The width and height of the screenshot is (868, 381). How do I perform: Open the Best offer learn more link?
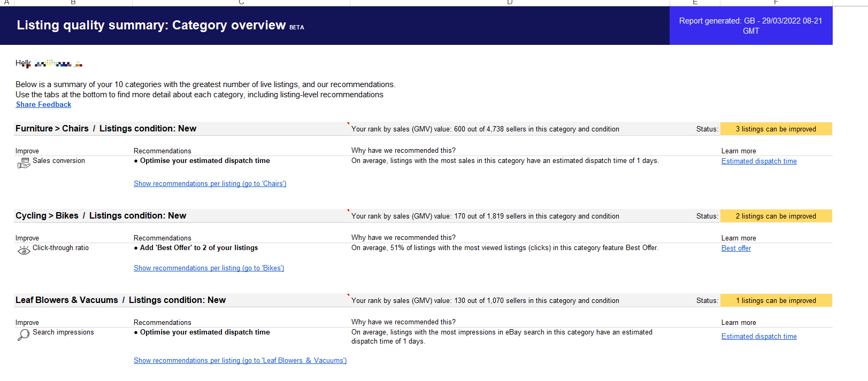tap(736, 248)
